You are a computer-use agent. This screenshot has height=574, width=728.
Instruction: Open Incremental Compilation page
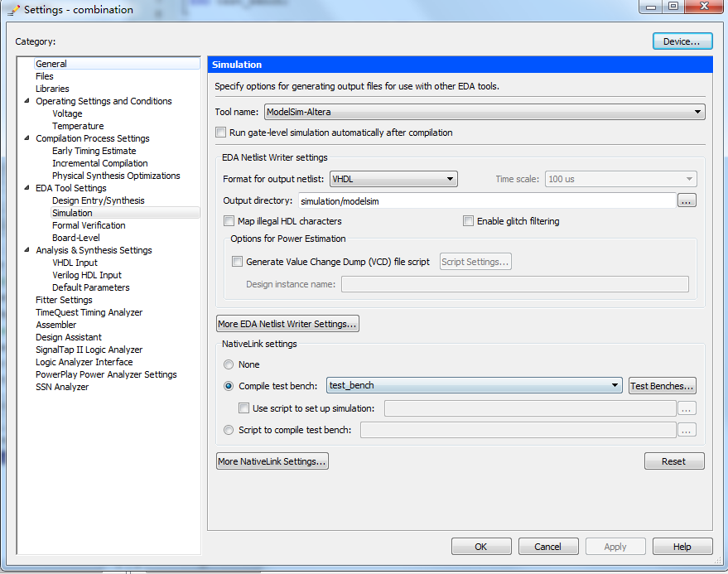tap(100, 163)
